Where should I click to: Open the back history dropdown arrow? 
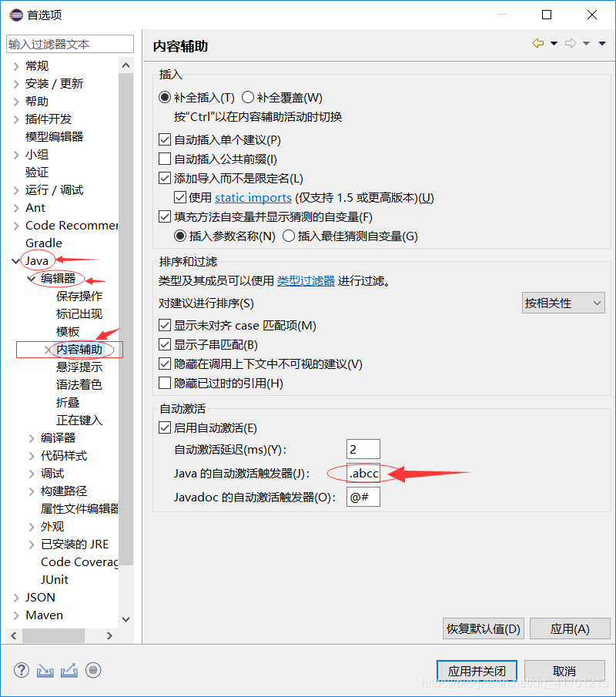tap(554, 44)
